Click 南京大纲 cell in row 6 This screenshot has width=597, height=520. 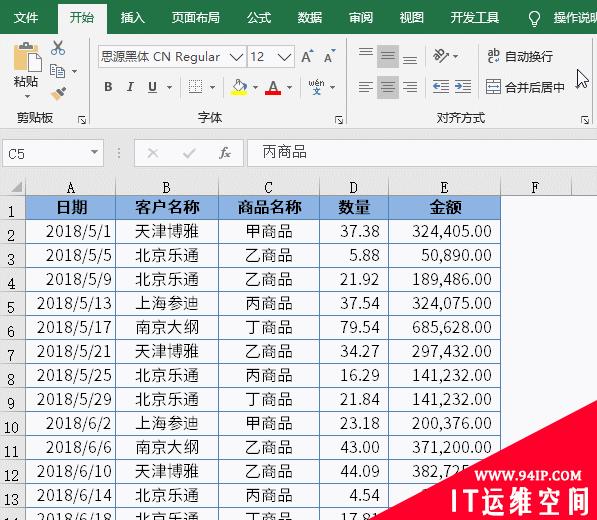click(167, 327)
